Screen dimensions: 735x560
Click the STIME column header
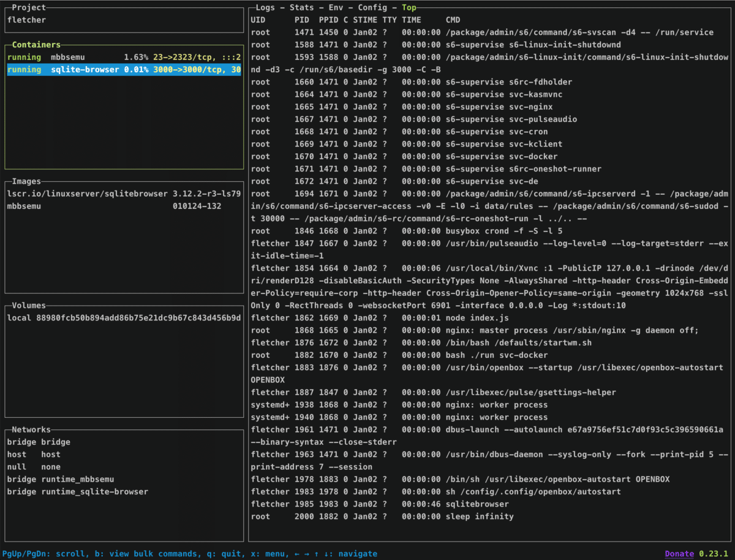pyautogui.click(x=365, y=20)
